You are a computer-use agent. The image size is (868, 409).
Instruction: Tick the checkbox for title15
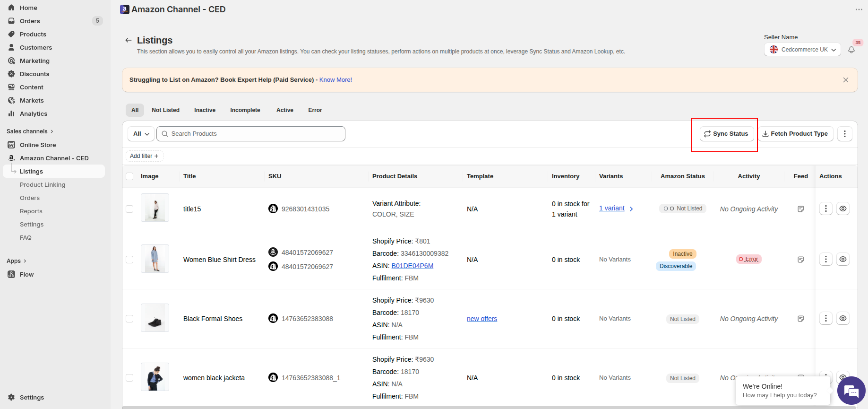(x=129, y=209)
